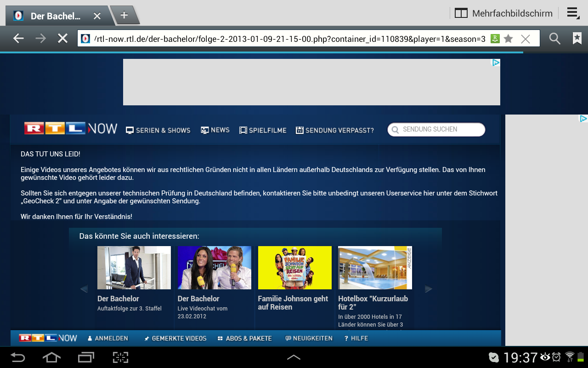Tap the screenshot capture icon
The width and height of the screenshot is (588, 368).
coord(120,357)
